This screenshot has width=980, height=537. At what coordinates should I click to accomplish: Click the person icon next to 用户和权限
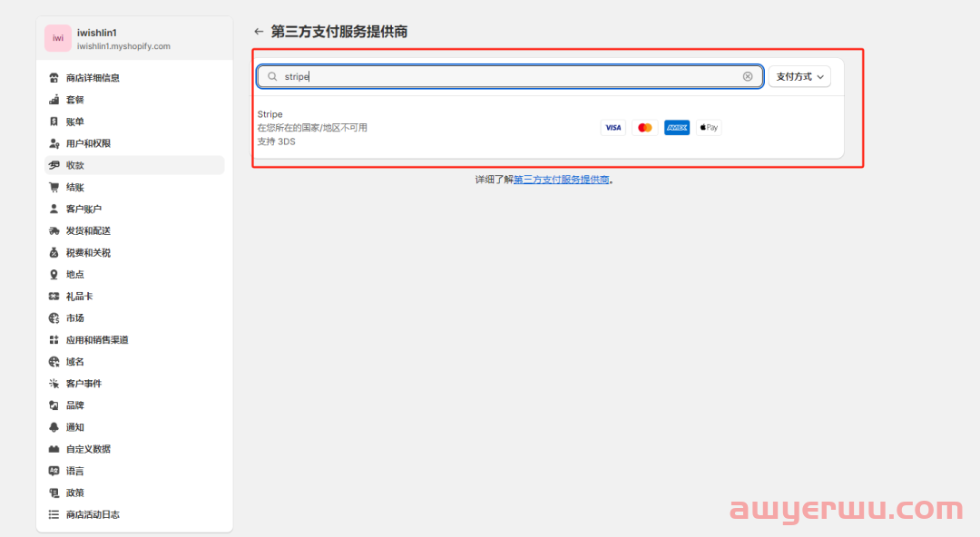click(x=54, y=143)
